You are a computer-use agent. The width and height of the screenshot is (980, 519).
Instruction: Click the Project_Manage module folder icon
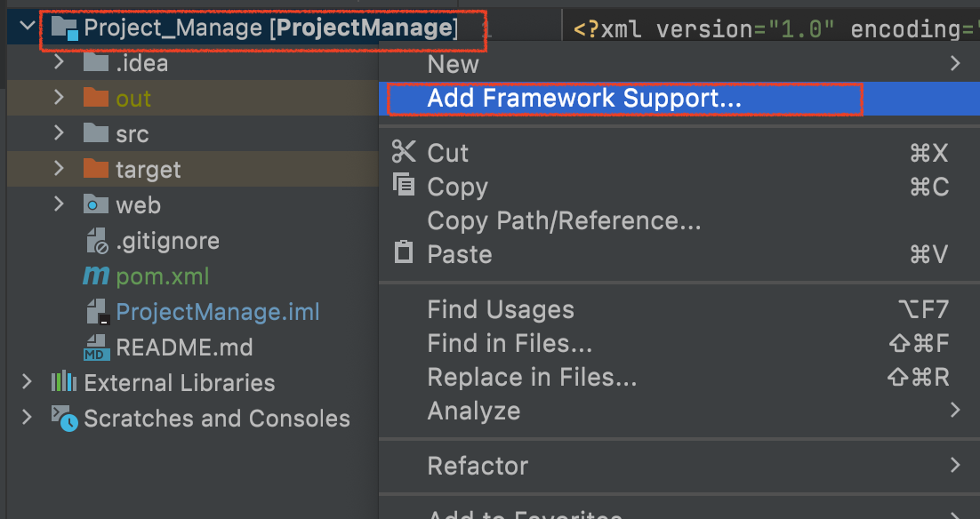click(64, 28)
